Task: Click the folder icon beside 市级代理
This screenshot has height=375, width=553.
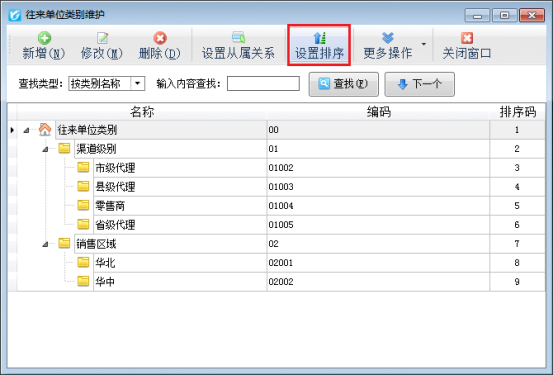Action: [x=83, y=167]
